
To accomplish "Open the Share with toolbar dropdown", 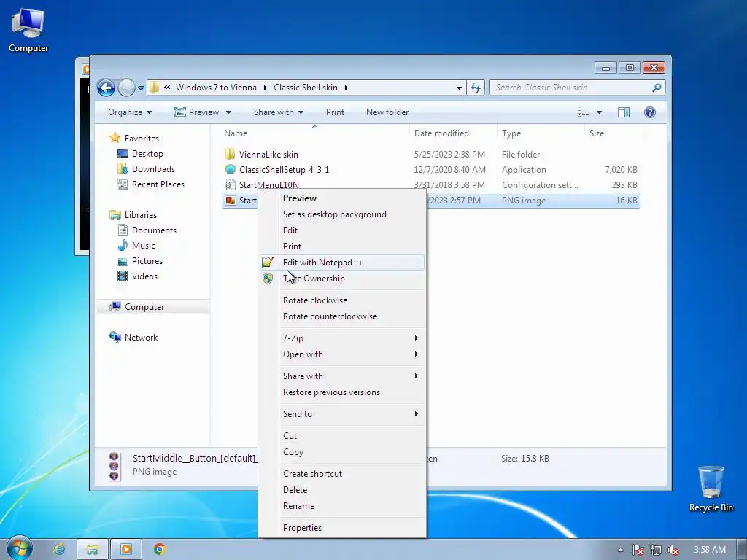I will [279, 112].
